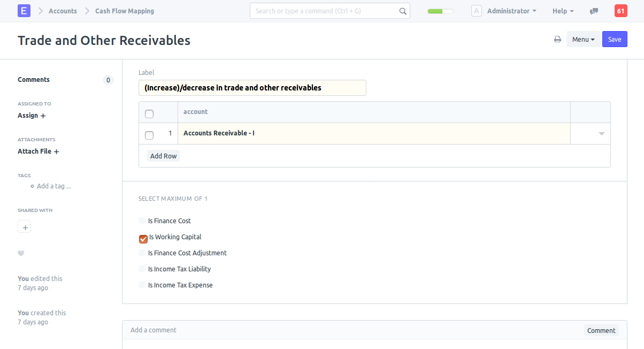
Task: Uncheck the Is Working Capital checkbox
Action: [x=143, y=239]
